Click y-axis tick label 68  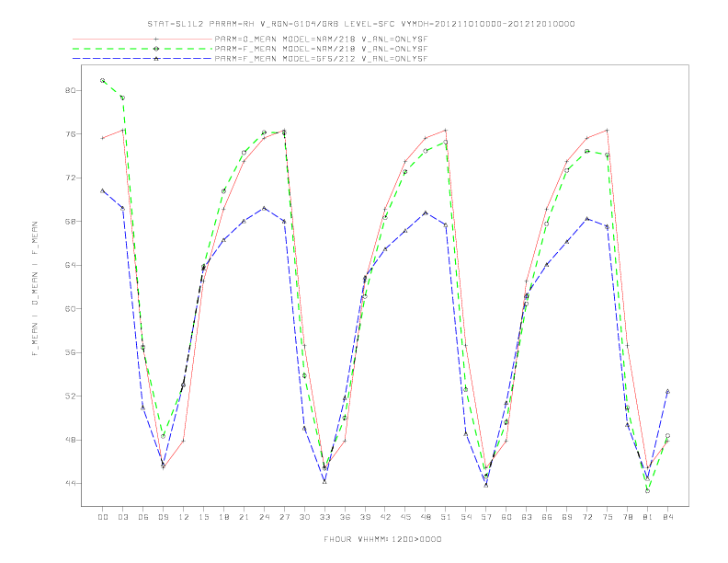point(70,222)
